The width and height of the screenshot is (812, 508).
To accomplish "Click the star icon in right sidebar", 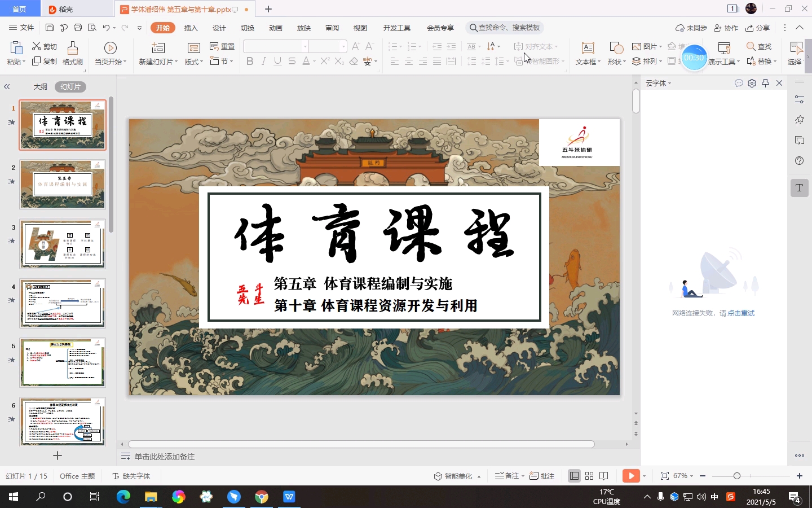I will (x=800, y=120).
